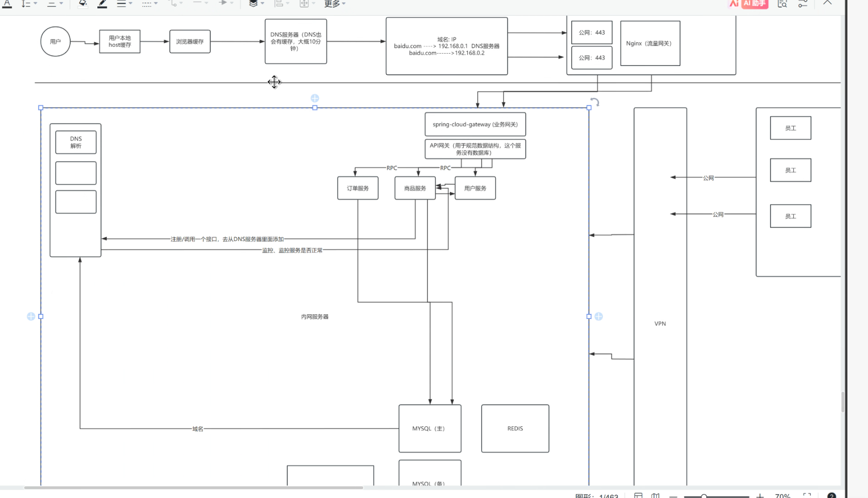This screenshot has height=498, width=868.
Task: Click the zoom in plus icon
Action: pyautogui.click(x=760, y=496)
